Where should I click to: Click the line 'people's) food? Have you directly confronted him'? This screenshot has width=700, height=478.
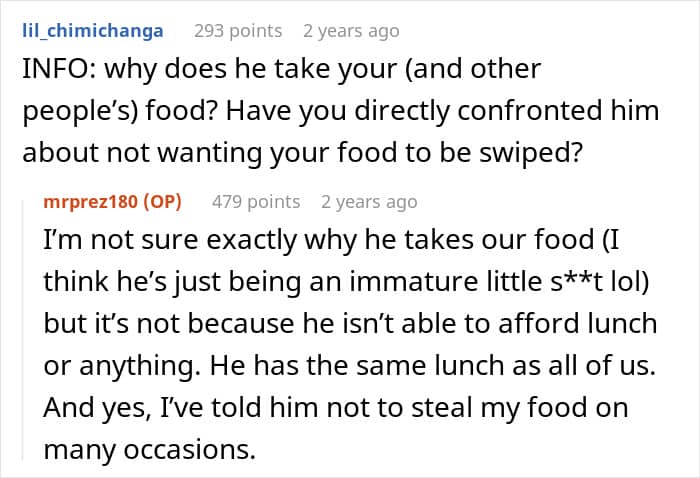(x=340, y=112)
